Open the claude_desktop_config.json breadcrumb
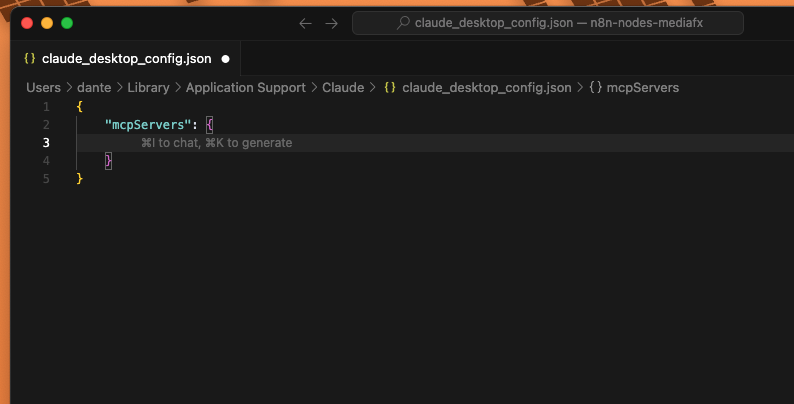Viewport: 794px width, 404px height. click(x=487, y=88)
